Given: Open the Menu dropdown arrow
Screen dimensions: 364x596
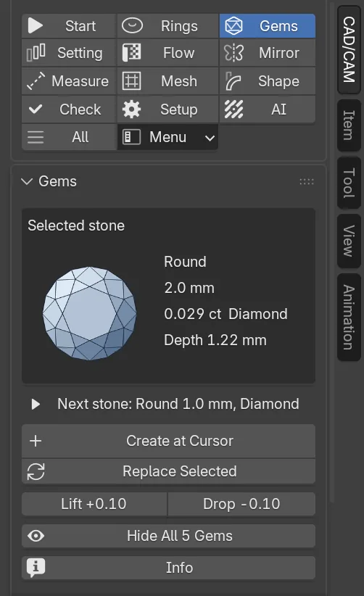Looking at the screenshot, I should pos(210,138).
